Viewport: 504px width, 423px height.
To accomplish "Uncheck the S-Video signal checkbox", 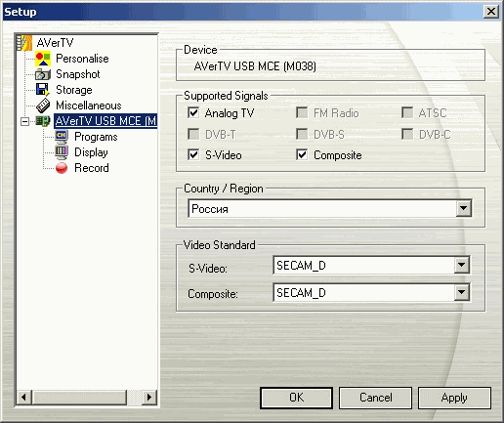I will [x=193, y=155].
